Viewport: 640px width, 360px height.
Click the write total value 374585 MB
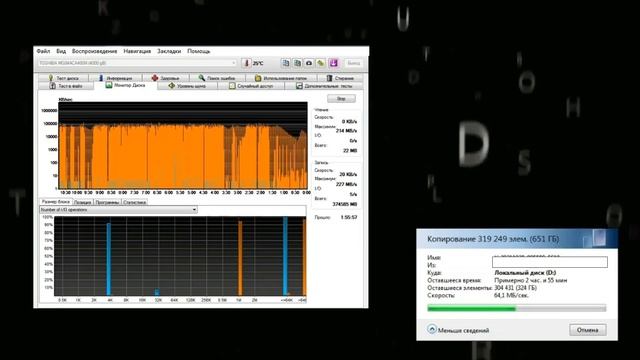coord(344,204)
